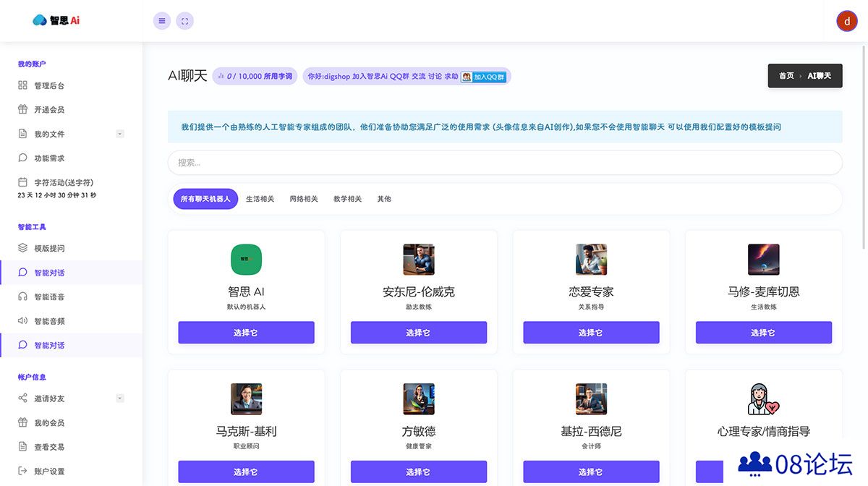Select the 其他 filter tab
This screenshot has width=868, height=486.
click(x=384, y=199)
